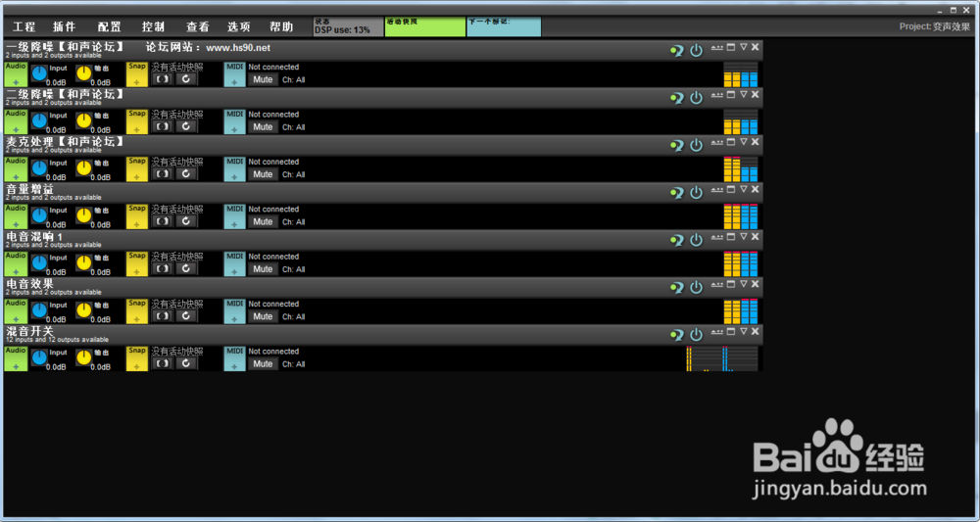The image size is (980, 522).
Task: Open the Ch: All channel selector in 混音开关
Action: pos(294,364)
